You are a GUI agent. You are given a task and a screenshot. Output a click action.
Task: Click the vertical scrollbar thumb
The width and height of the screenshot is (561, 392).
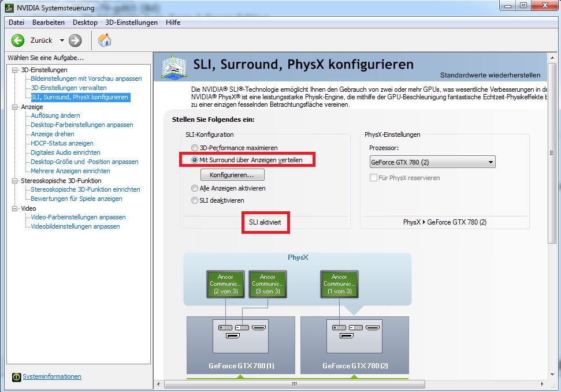(x=552, y=154)
